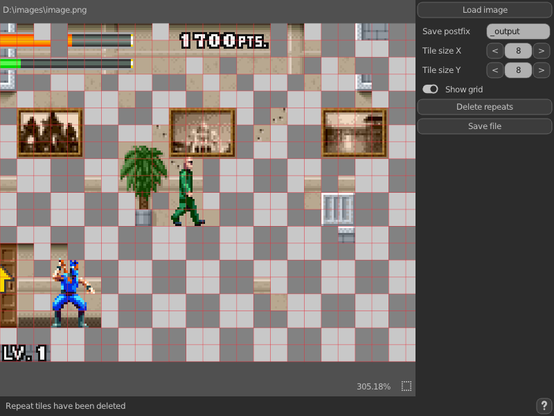This screenshot has width=554, height=416.
Task: Click the Save file button
Action: coord(484,126)
